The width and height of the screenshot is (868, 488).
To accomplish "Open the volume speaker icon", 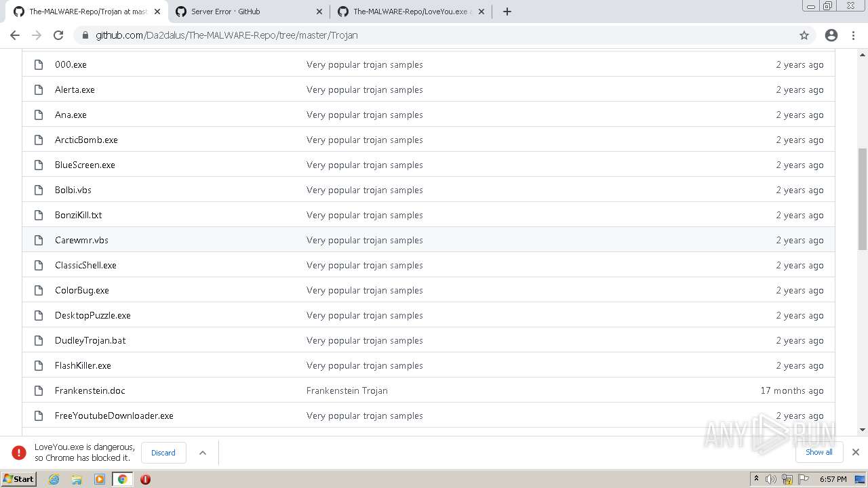I will coord(771,479).
